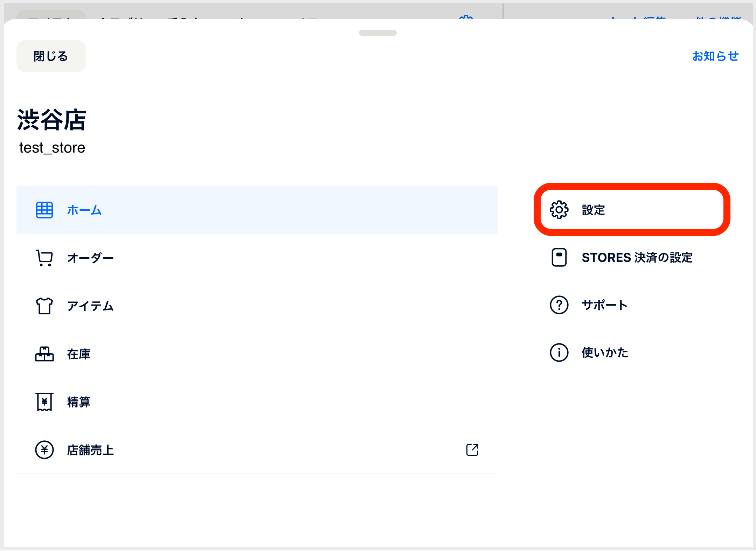Go to the 在庫 menu item

(x=257, y=354)
